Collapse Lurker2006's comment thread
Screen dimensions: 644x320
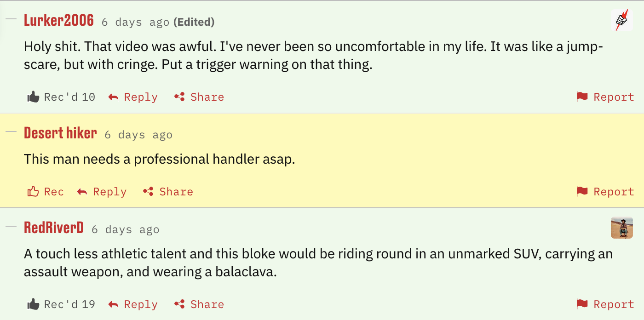(11, 19)
